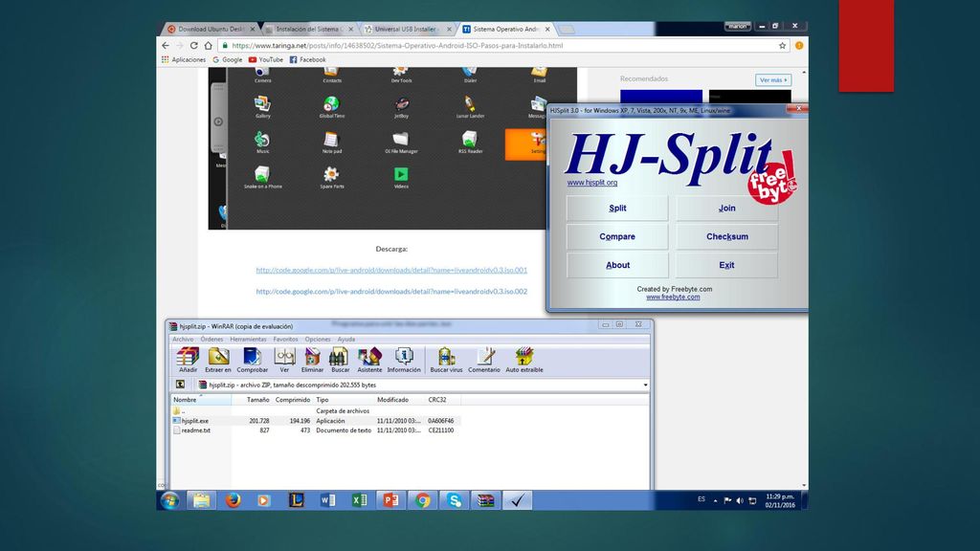Viewport: 980px width, 551px height.
Task: Click the Buscar binoculars icon in WinRAR
Action: (x=340, y=360)
